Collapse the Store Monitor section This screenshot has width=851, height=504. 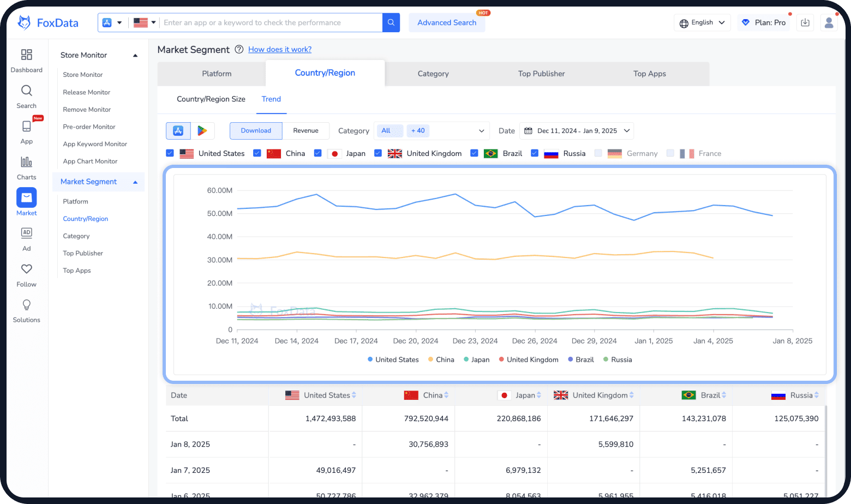tap(135, 56)
